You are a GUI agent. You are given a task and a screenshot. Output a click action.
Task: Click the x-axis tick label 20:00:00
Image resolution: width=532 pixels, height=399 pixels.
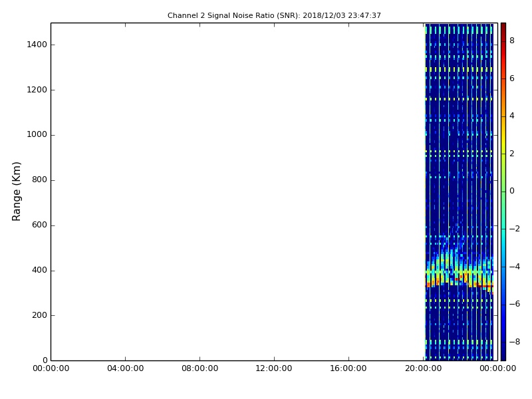coord(423,368)
